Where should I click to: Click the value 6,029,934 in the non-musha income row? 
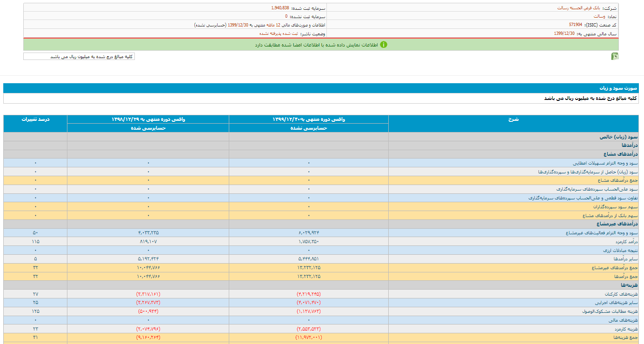pyautogui.click(x=309, y=233)
